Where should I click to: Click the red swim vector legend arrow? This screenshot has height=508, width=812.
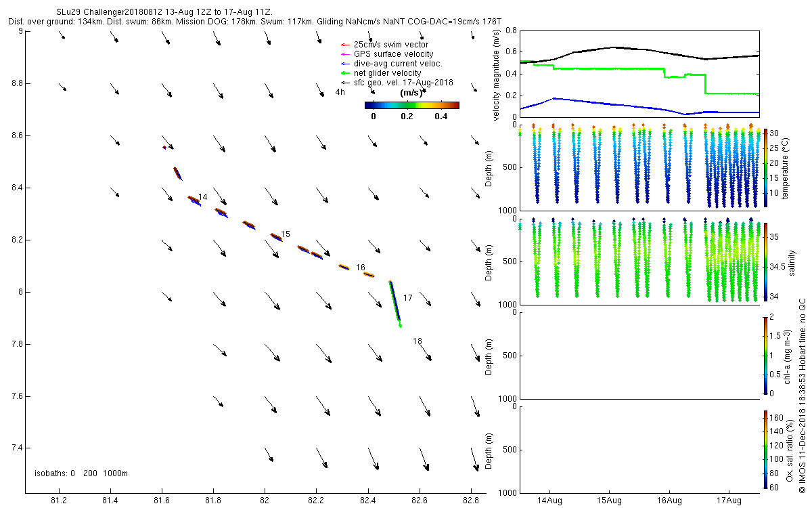[x=344, y=45]
